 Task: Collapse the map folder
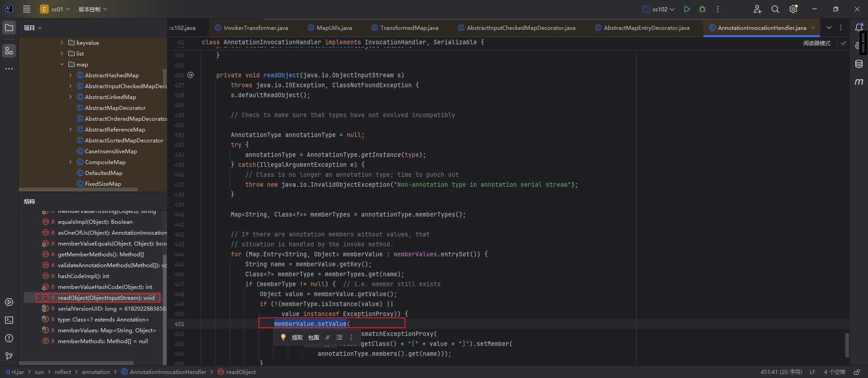click(x=62, y=64)
